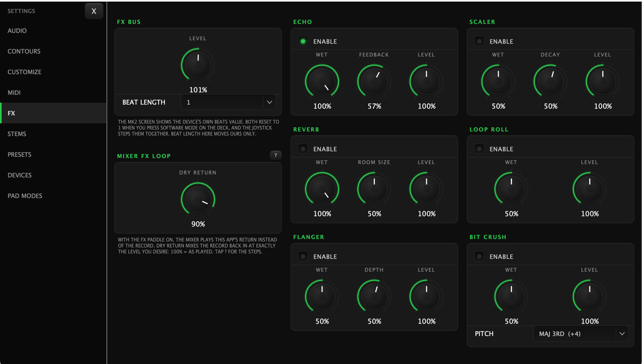Screen dimensions: 642x364
Task: Click the Flanger Depth knob
Action: pos(374,296)
